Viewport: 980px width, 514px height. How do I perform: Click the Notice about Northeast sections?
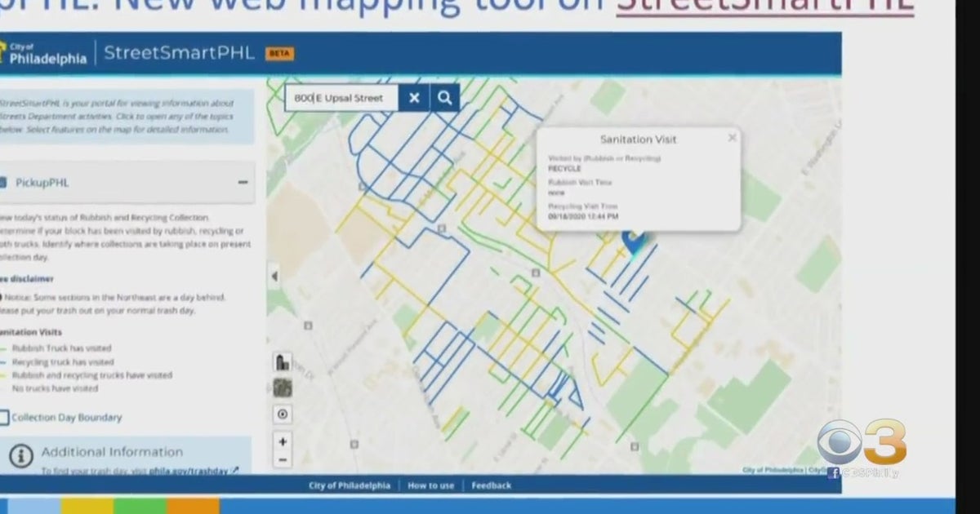pos(113,304)
